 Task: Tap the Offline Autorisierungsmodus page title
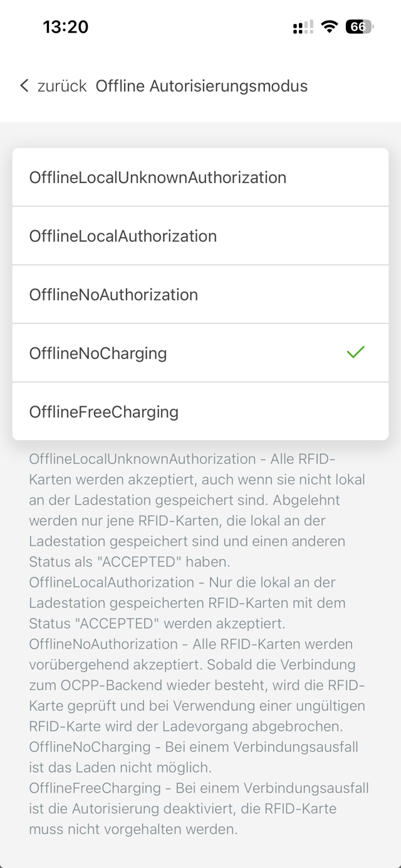point(202,86)
